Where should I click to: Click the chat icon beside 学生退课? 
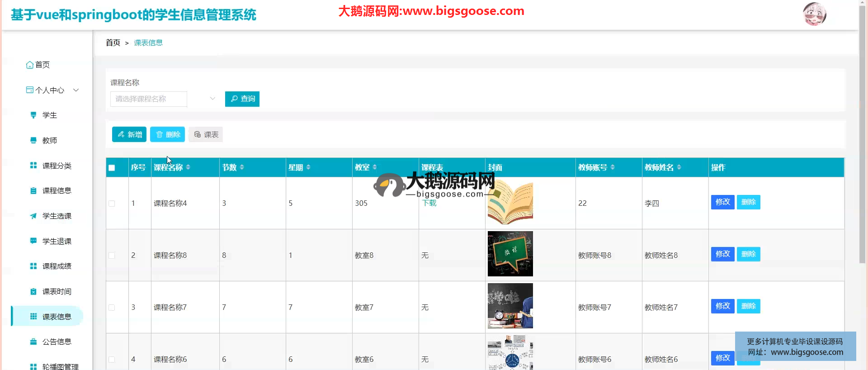tap(33, 241)
